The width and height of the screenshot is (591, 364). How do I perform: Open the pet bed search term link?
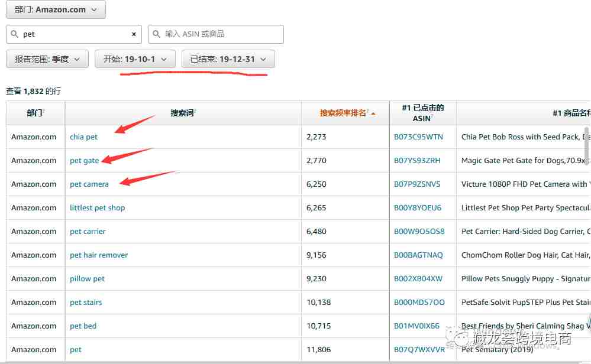click(83, 326)
